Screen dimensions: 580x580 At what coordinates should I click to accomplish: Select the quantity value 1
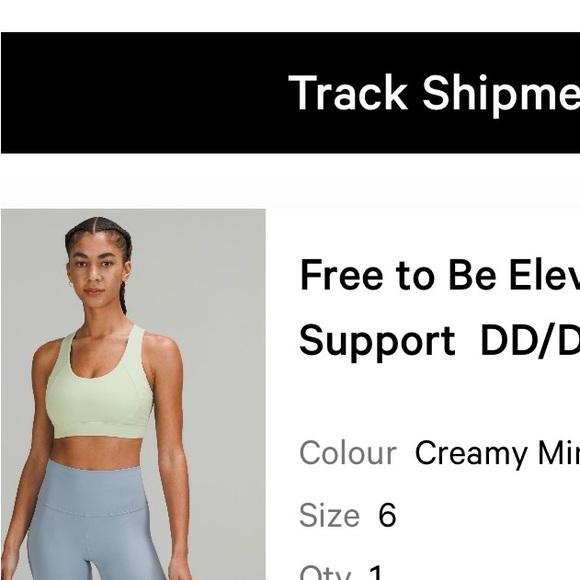[376, 572]
